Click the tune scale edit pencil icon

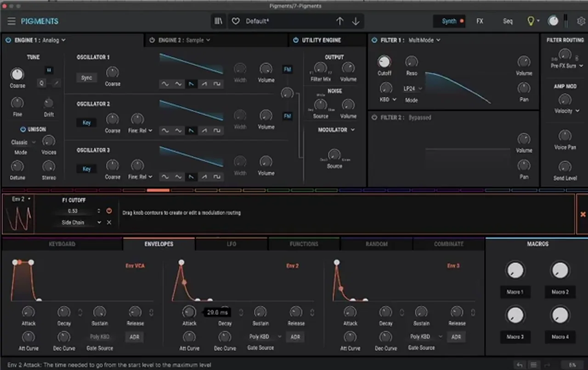coord(57,83)
